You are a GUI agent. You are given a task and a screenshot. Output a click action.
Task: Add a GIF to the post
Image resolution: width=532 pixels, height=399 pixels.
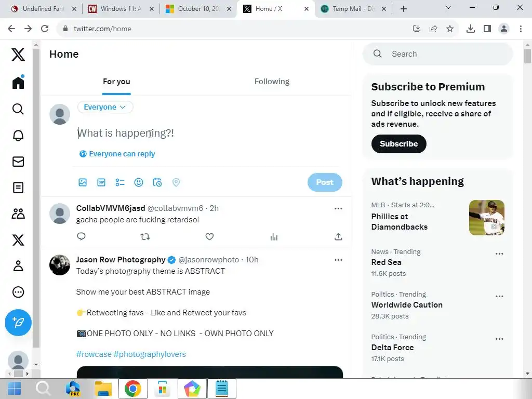[101, 182]
